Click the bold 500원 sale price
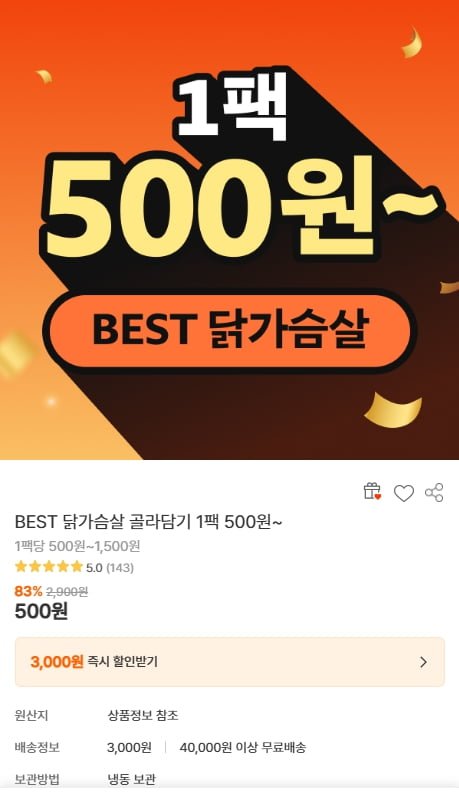This screenshot has height=798, width=459. (x=41, y=611)
